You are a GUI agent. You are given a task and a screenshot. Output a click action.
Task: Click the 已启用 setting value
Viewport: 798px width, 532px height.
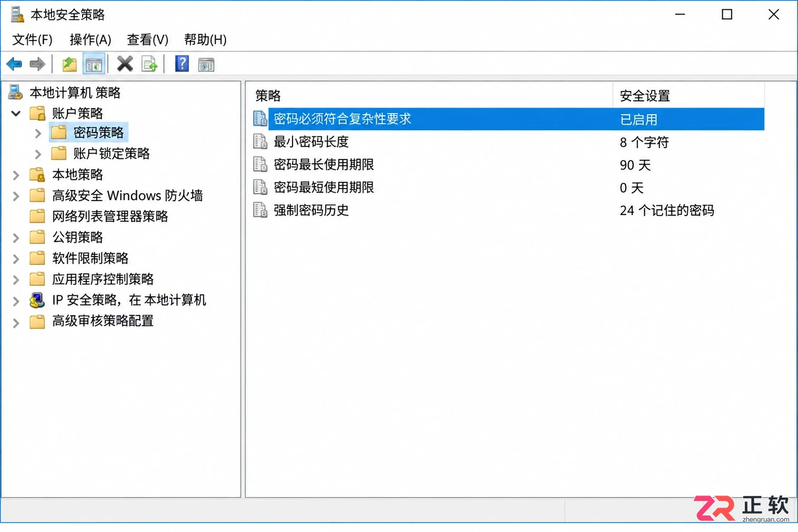pyautogui.click(x=638, y=119)
